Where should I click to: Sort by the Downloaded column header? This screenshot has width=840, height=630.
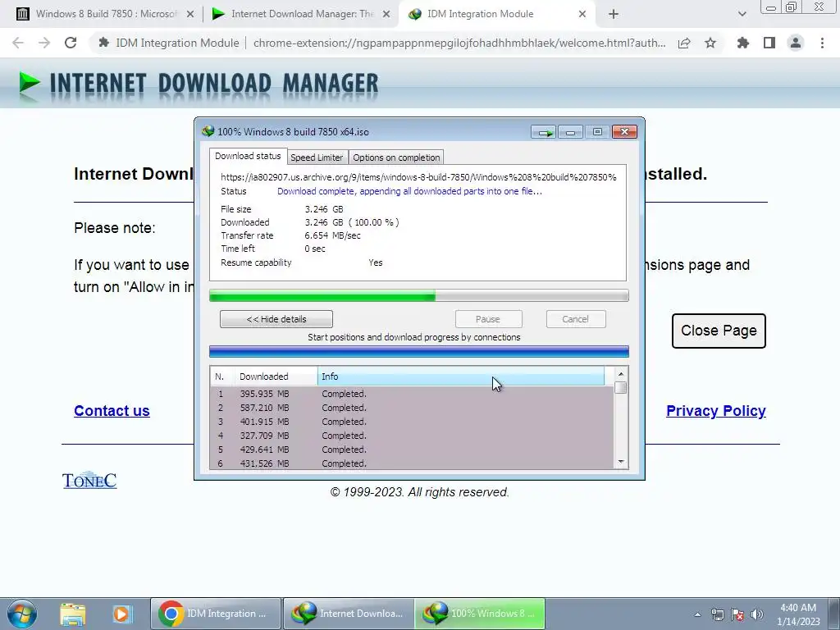(x=276, y=377)
